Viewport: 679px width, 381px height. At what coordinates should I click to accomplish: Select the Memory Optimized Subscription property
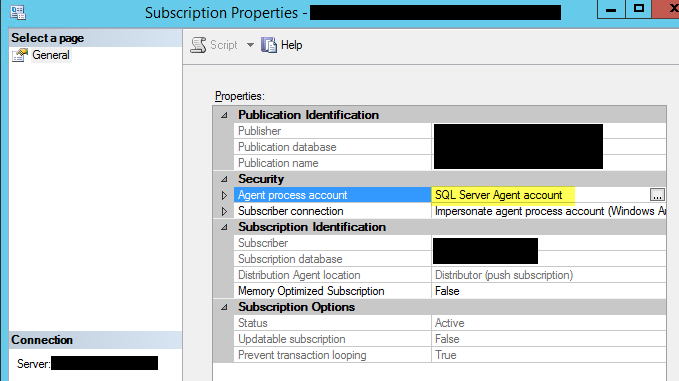pos(333,291)
